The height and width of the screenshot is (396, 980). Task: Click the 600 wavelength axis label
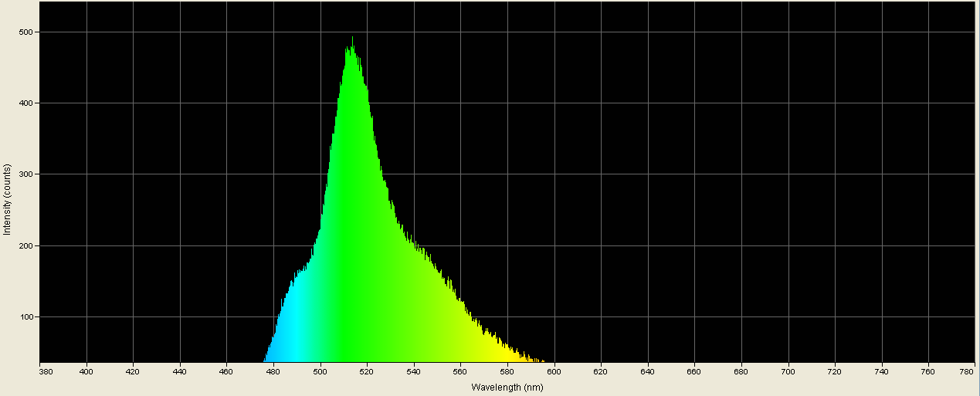click(x=554, y=371)
